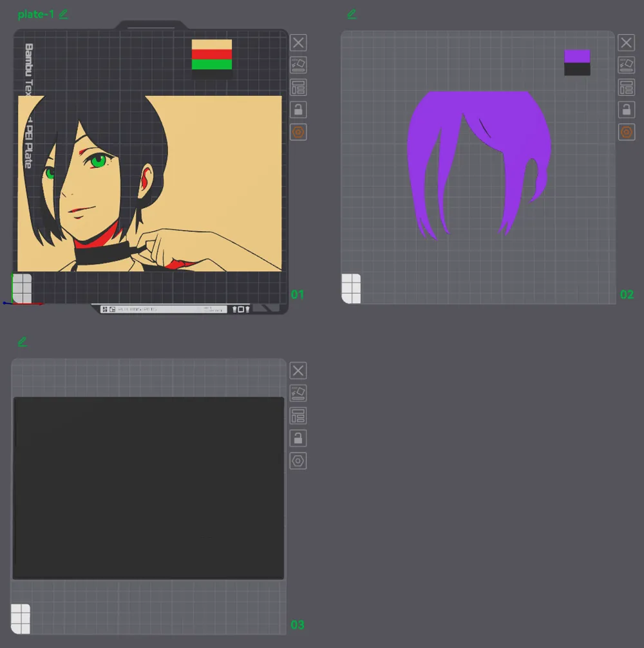Delete plate 02 via its X icon

[x=627, y=43]
